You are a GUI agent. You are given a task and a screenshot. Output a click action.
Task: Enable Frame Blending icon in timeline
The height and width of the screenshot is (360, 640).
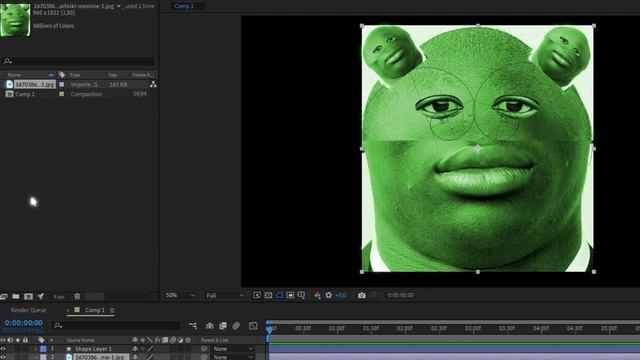click(x=223, y=325)
